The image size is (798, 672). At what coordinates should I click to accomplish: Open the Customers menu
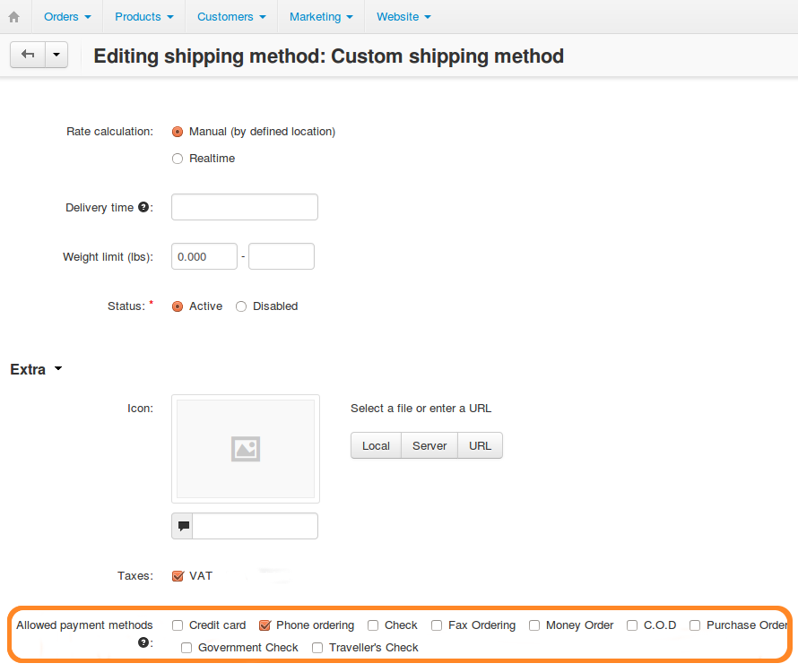point(231,17)
